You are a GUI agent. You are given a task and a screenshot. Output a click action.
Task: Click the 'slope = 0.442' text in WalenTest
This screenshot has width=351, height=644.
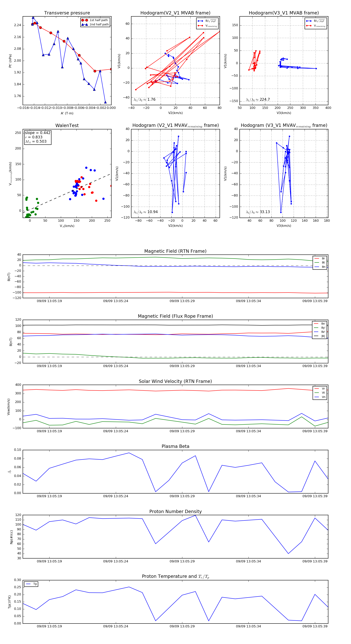(x=37, y=133)
